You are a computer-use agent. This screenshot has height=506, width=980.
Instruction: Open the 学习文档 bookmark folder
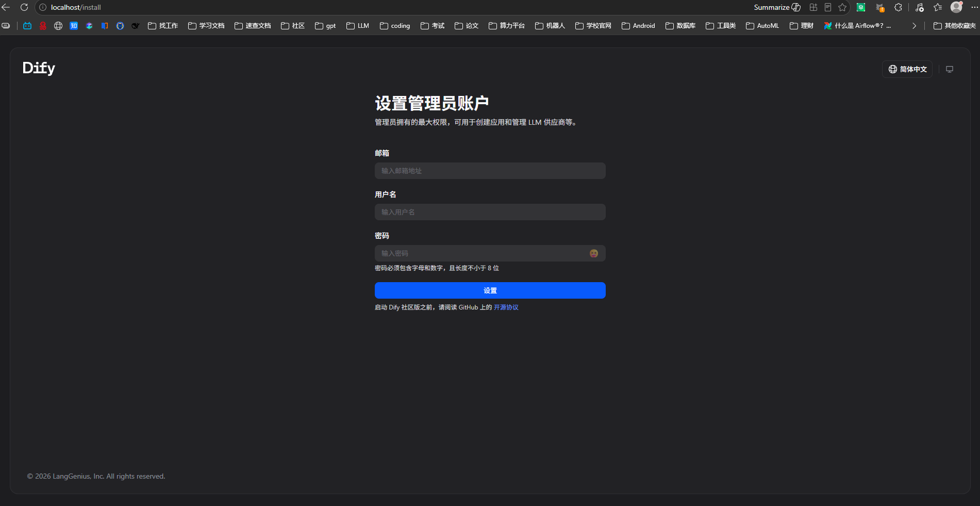[206, 26]
